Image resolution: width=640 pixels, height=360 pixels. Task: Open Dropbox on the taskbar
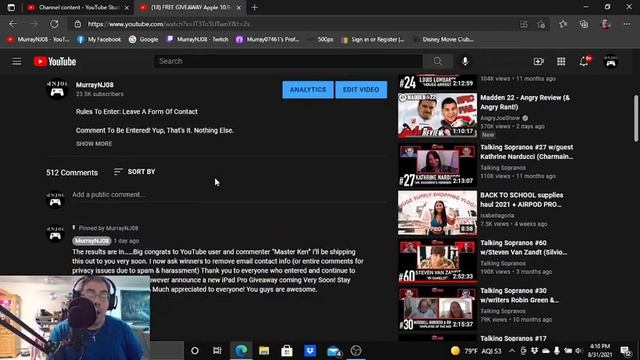[x=310, y=350]
